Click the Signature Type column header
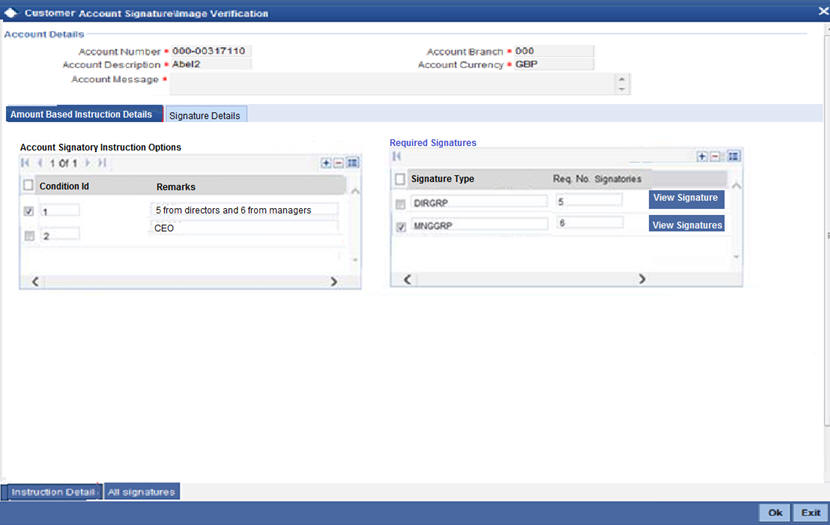830x525 pixels. point(443,179)
